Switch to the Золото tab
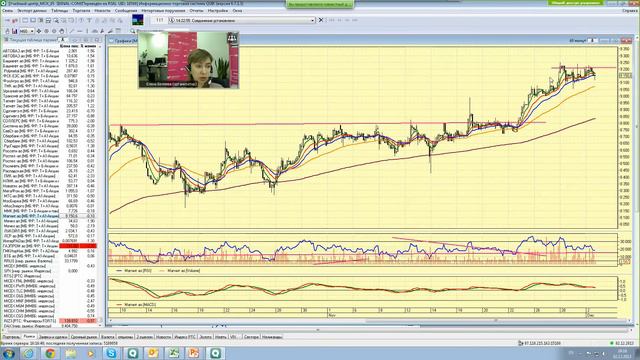Screen dimensions: 640x360 coord(206,337)
